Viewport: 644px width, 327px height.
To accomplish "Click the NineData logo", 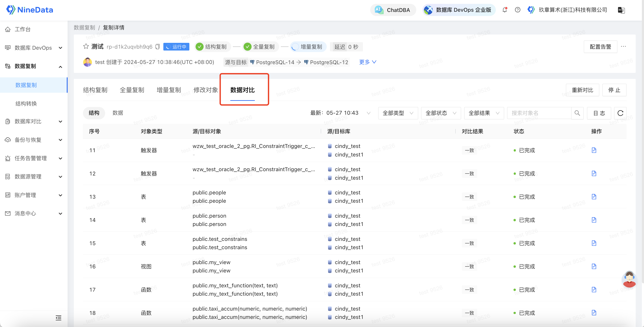I will point(29,10).
